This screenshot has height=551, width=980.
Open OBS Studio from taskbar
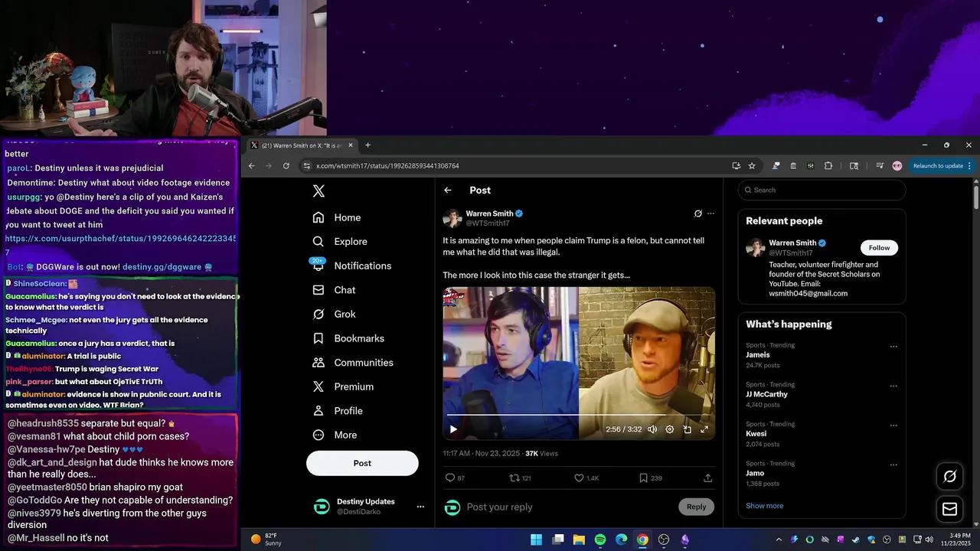pos(664,540)
